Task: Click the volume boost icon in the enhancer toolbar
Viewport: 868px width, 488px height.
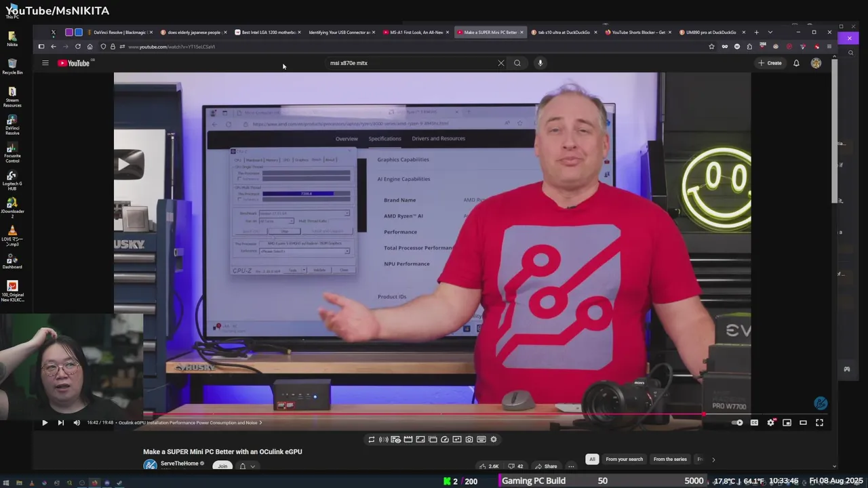Action: point(384,440)
